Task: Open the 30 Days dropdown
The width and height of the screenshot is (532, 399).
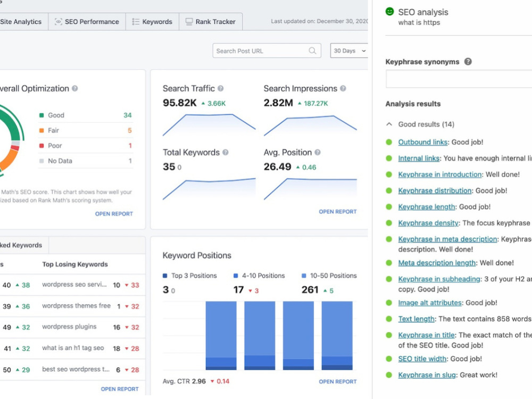Action: click(x=349, y=51)
